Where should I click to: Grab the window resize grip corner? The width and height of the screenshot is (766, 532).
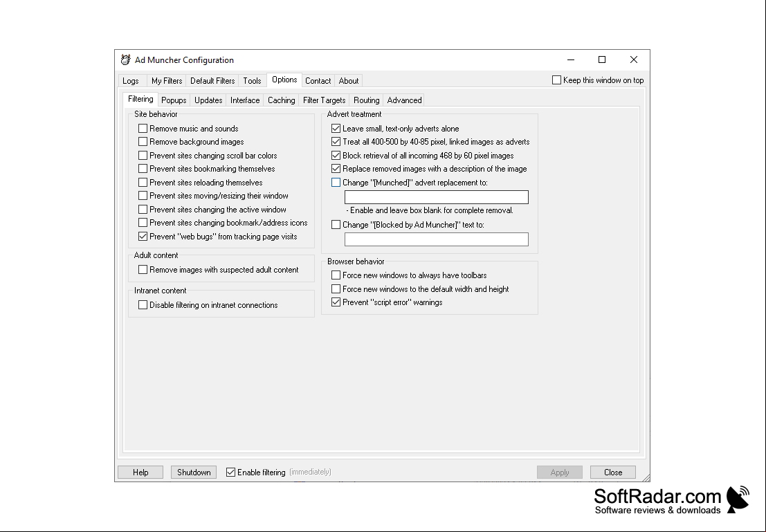coord(646,477)
